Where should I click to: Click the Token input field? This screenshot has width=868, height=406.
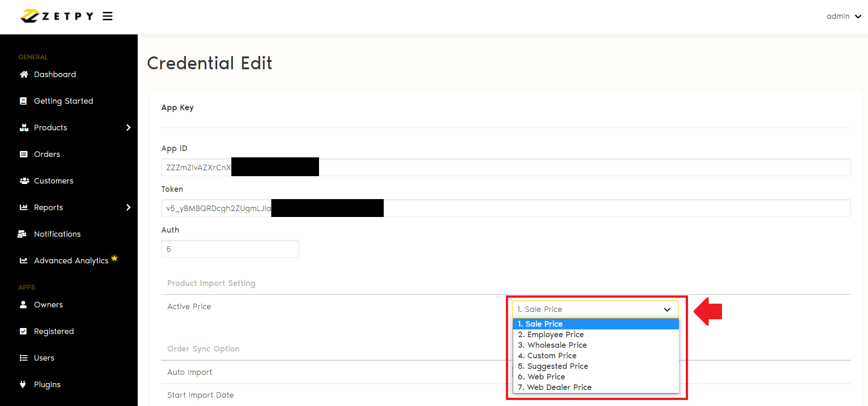click(506, 208)
